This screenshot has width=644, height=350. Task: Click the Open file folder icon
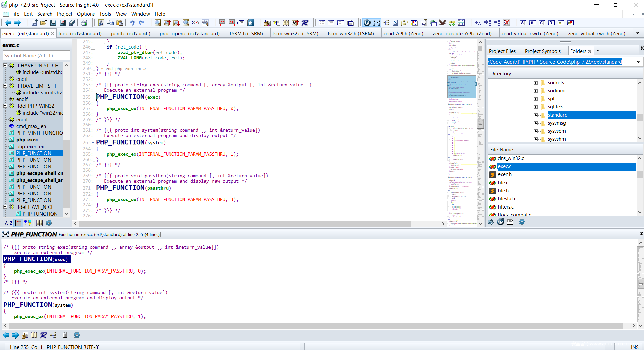(44, 23)
